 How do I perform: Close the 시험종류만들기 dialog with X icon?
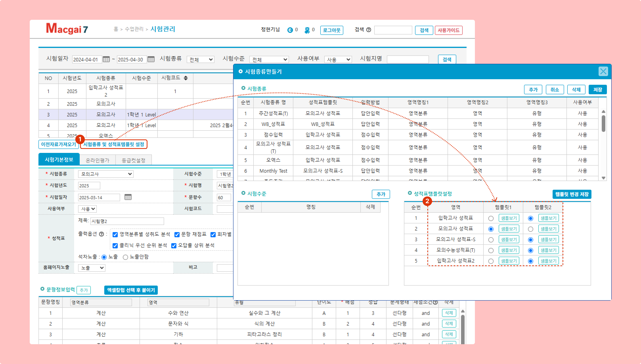(603, 71)
